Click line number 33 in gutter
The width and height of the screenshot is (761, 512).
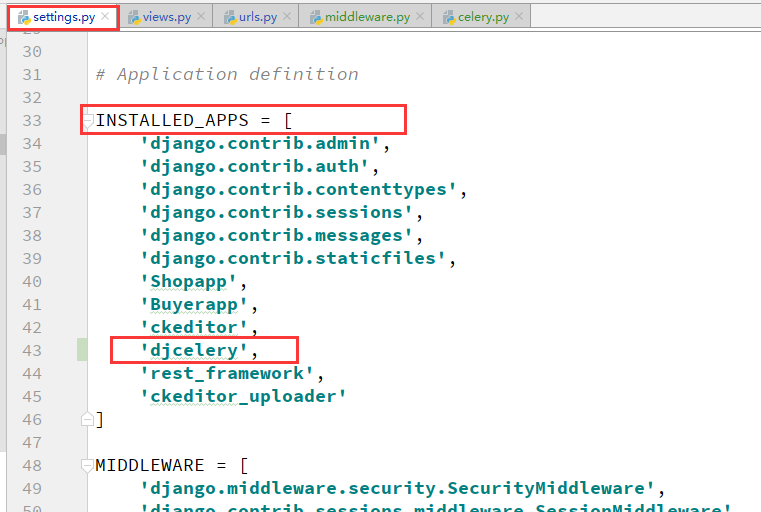tap(32, 120)
